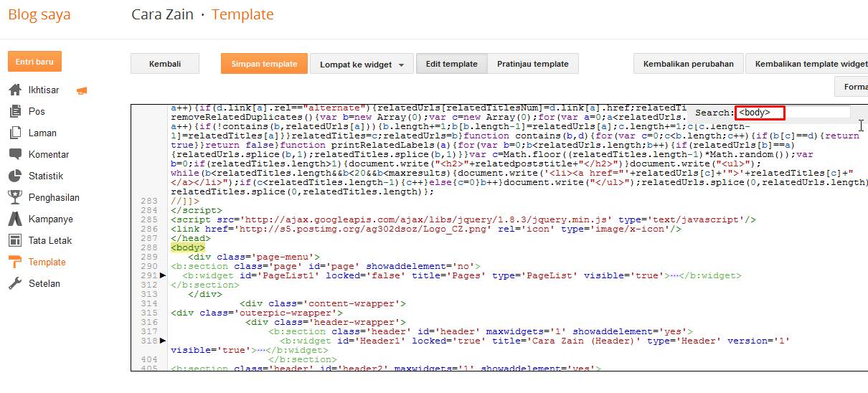The width and height of the screenshot is (868, 393).
Task: Click the Setelan wrench icon
Action: tap(14, 283)
